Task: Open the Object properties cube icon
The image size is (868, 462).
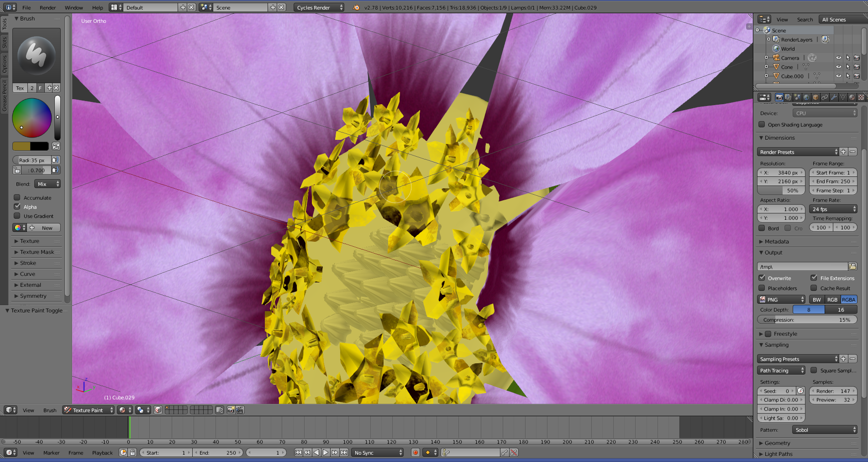Action: click(815, 97)
